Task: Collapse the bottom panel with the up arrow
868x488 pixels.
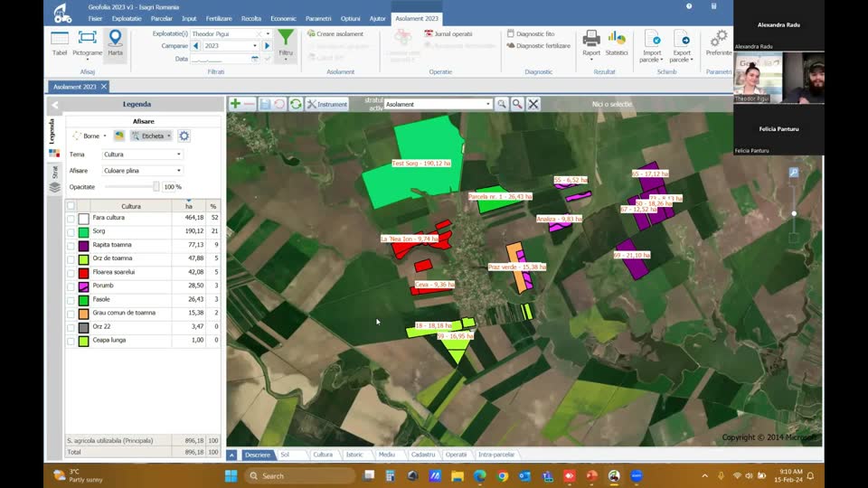Action: click(x=231, y=455)
